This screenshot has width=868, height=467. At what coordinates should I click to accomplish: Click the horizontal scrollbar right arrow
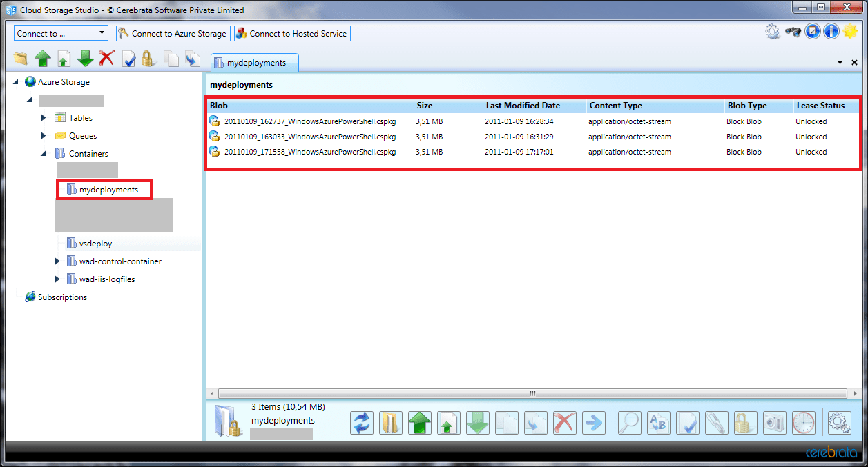pos(855,393)
